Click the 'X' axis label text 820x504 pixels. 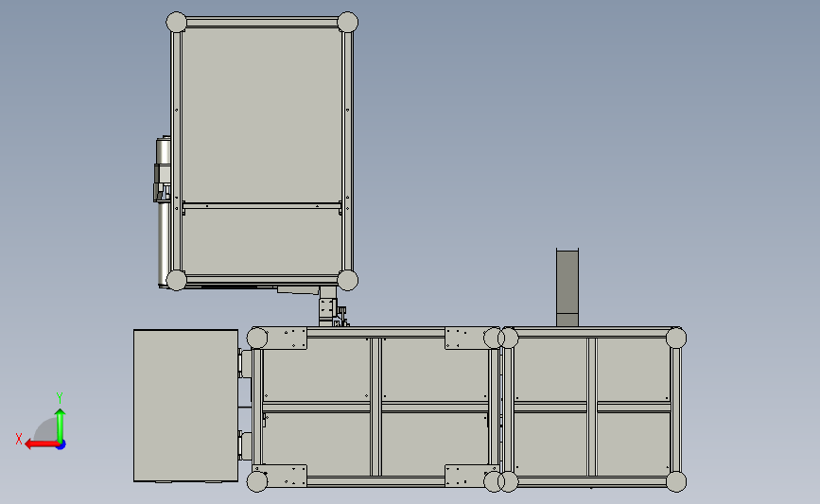[x=19, y=439]
